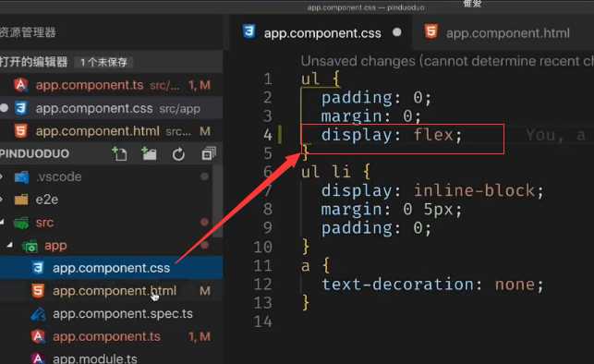Open app.component.spec.ts in the file tree
The height and width of the screenshot is (364, 594).
112,314
